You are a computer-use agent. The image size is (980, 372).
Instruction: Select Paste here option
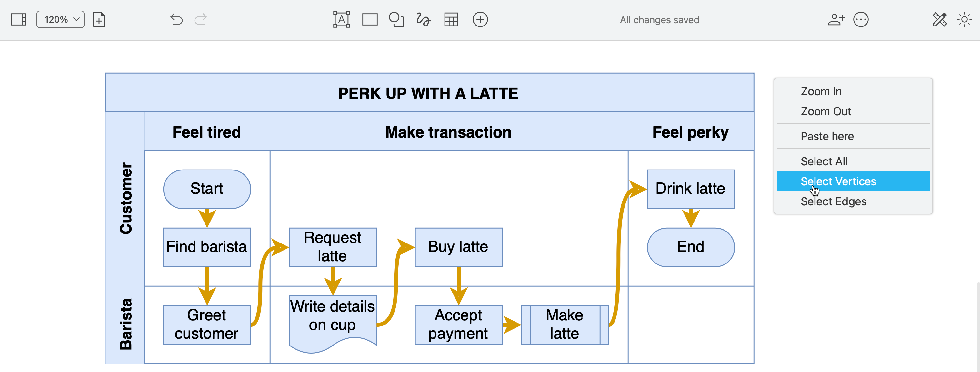coord(828,136)
